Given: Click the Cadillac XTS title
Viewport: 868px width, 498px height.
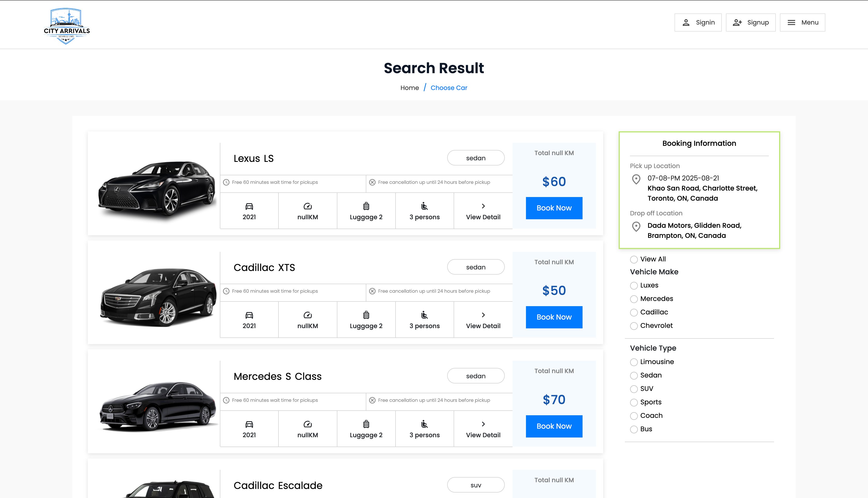Looking at the screenshot, I should click(x=264, y=267).
